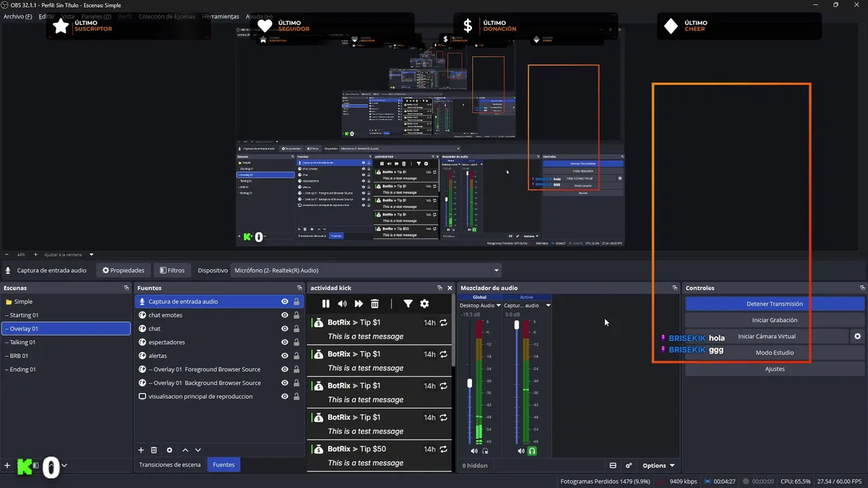The width and height of the screenshot is (868, 488).
Task: Open Ajustes from Controles
Action: click(x=774, y=369)
